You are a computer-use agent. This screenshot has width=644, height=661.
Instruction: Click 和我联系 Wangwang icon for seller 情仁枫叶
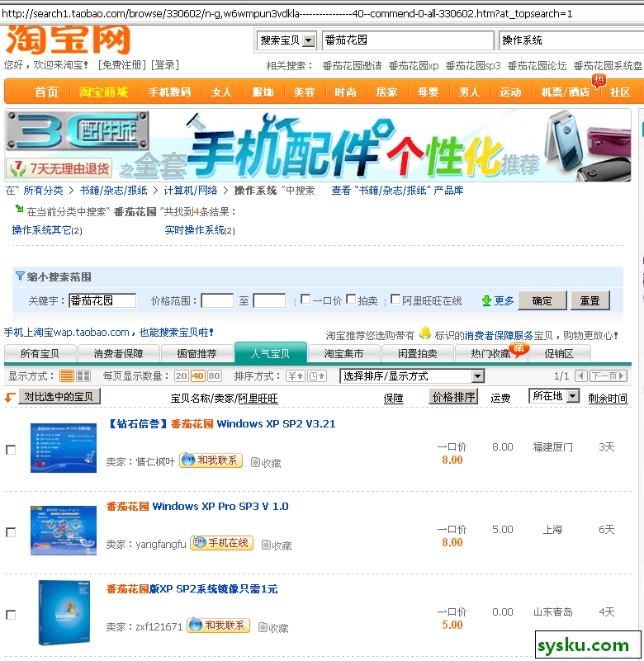tap(211, 460)
